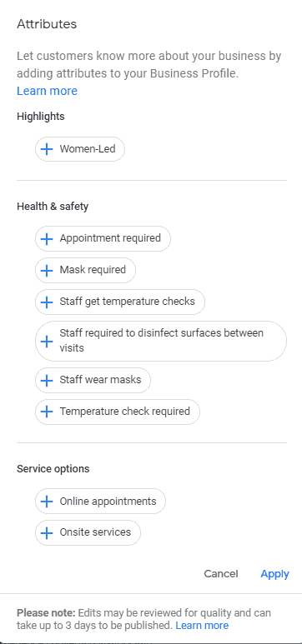
Task: Enable the Mask required attribute
Action: coord(85,270)
